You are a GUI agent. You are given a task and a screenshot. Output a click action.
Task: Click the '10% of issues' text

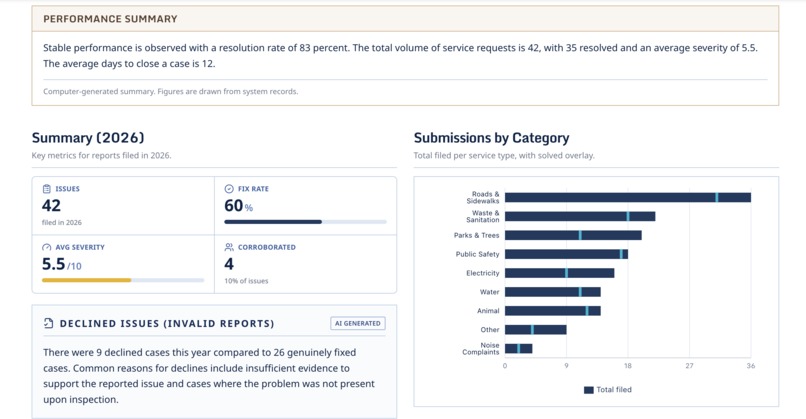(x=246, y=281)
